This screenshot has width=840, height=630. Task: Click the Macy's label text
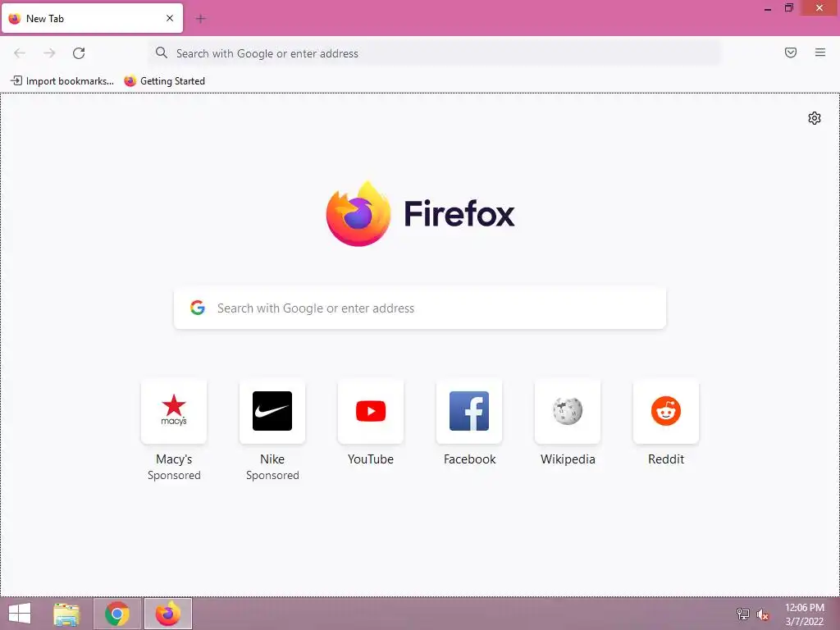[x=174, y=459]
